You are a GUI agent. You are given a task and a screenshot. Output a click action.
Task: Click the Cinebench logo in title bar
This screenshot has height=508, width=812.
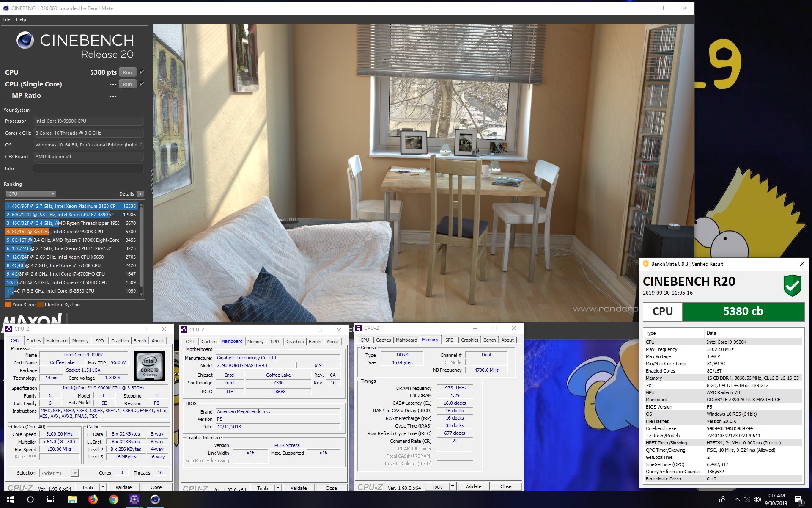[x=5, y=8]
